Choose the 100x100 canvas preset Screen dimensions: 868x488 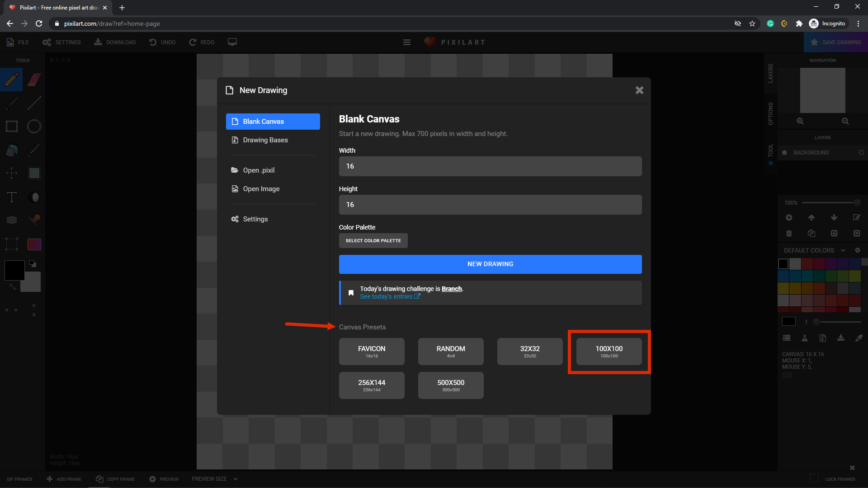point(609,352)
